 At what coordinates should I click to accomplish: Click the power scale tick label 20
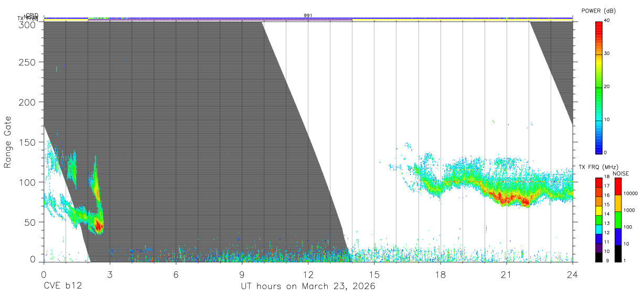(607, 86)
